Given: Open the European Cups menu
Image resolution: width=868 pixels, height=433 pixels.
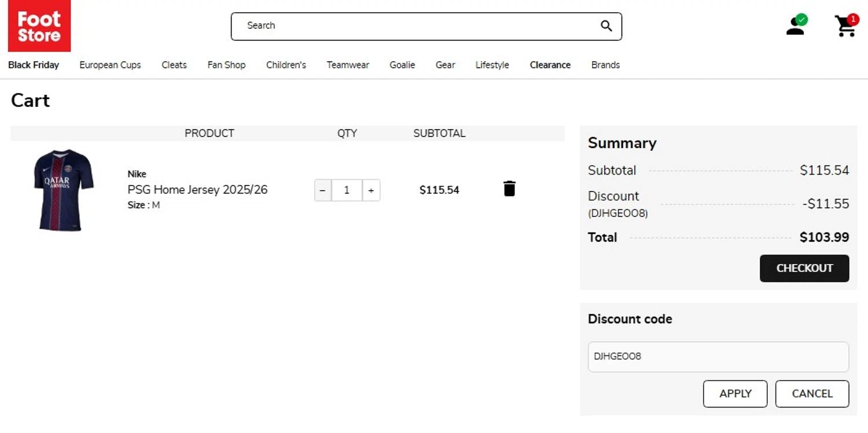Looking at the screenshot, I should (110, 65).
